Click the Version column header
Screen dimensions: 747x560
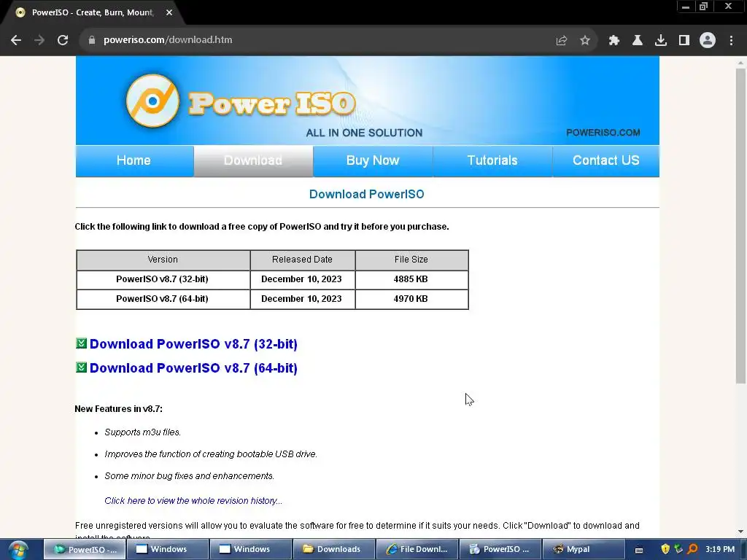[x=163, y=260]
